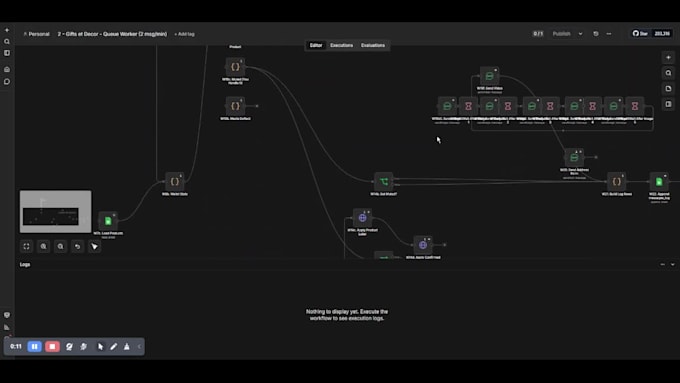This screenshot has height=383, width=680.
Task: Open the canvas search nodes button
Action: pyautogui.click(x=668, y=73)
